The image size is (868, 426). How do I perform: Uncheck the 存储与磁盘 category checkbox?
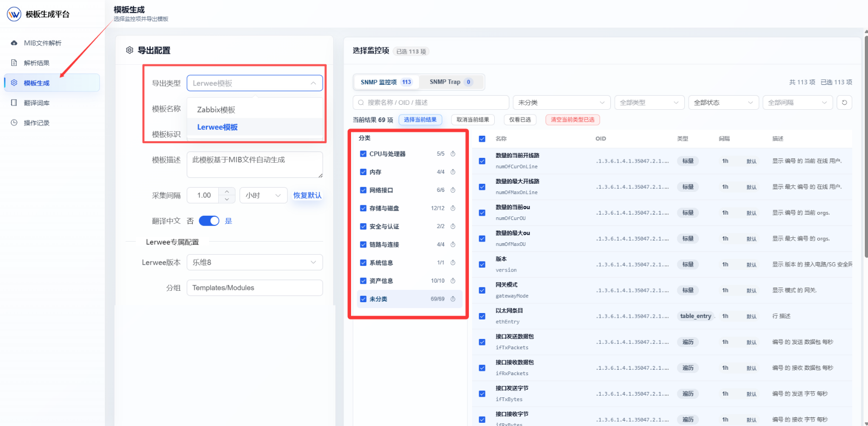[x=363, y=208]
